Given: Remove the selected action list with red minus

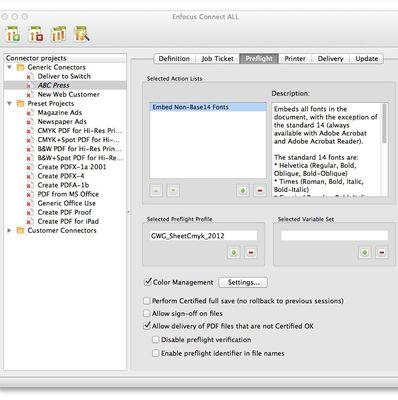Looking at the screenshot, I should 260,191.
